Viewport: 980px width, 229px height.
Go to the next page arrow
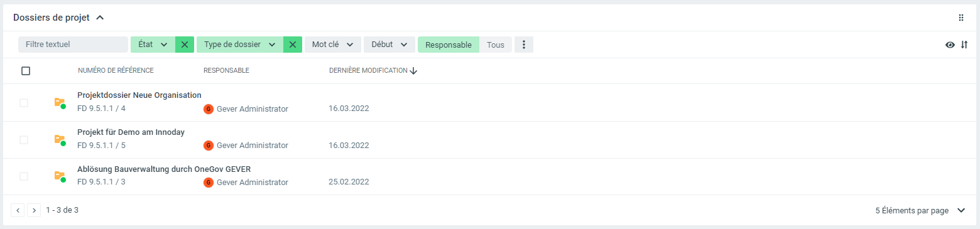coord(34,210)
